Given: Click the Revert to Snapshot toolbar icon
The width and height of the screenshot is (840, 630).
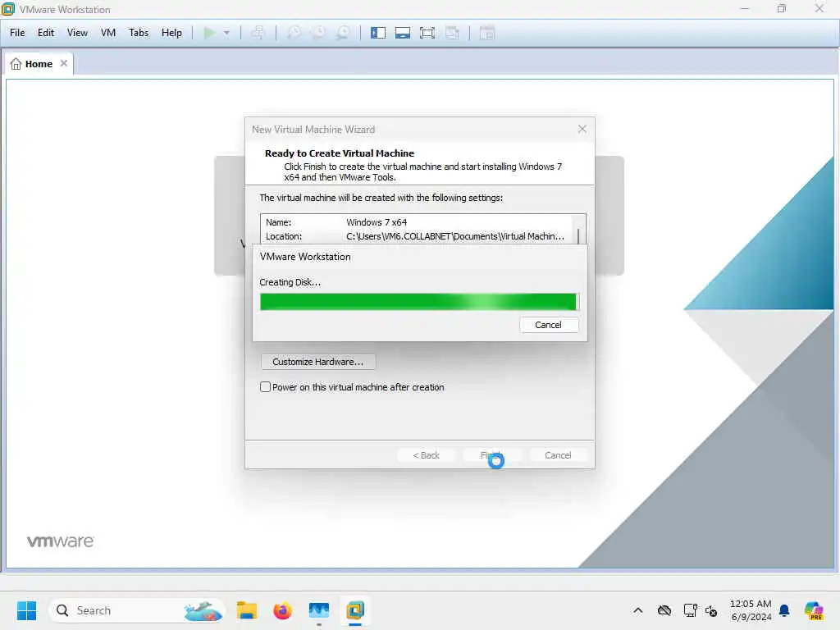Looking at the screenshot, I should click(x=318, y=33).
